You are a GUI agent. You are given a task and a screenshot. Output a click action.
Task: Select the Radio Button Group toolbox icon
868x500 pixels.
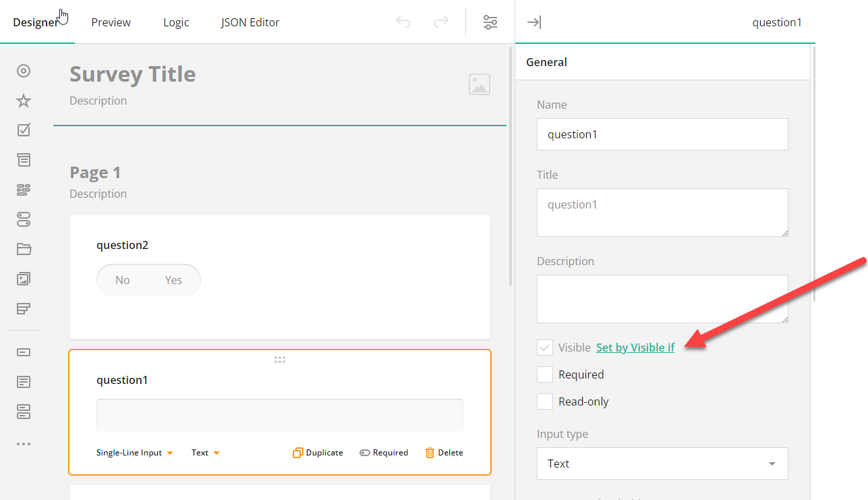23,70
